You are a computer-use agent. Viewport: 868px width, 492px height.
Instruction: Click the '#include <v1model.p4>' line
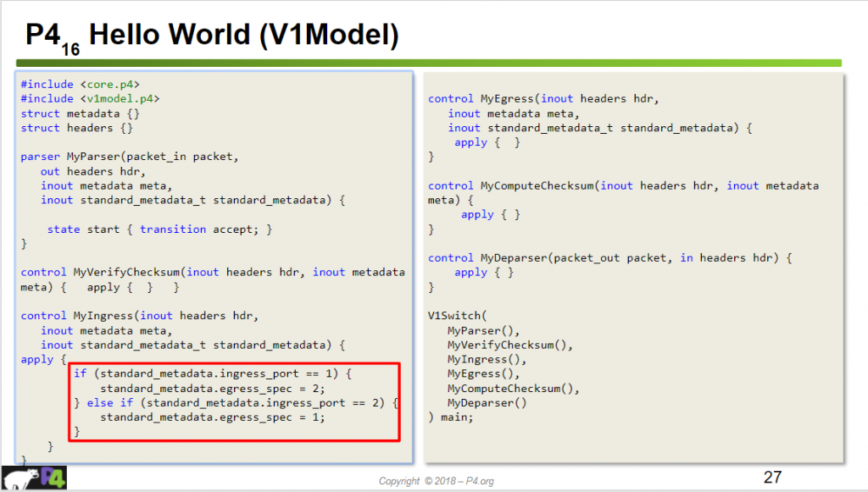pyautogui.click(x=90, y=98)
